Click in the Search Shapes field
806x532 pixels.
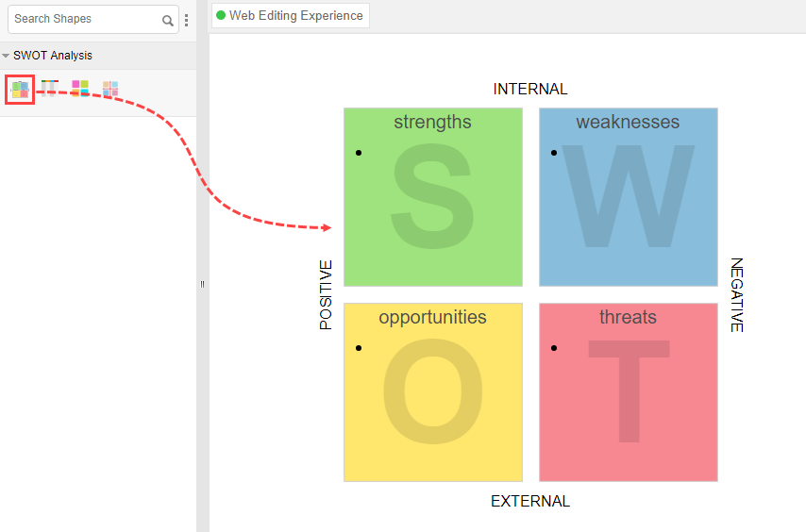pos(85,19)
